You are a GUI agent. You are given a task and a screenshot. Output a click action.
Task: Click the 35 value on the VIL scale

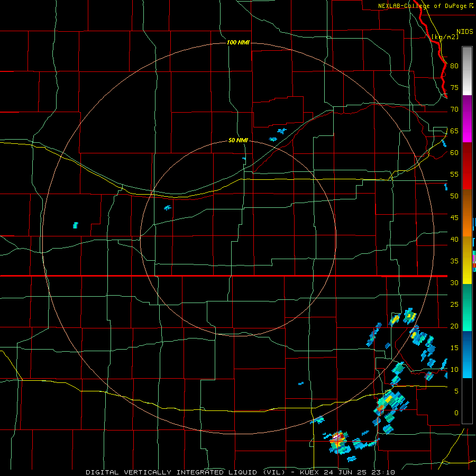click(x=454, y=261)
